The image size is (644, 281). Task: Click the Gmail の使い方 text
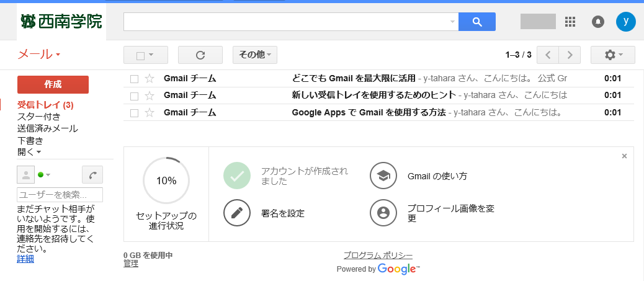click(437, 176)
